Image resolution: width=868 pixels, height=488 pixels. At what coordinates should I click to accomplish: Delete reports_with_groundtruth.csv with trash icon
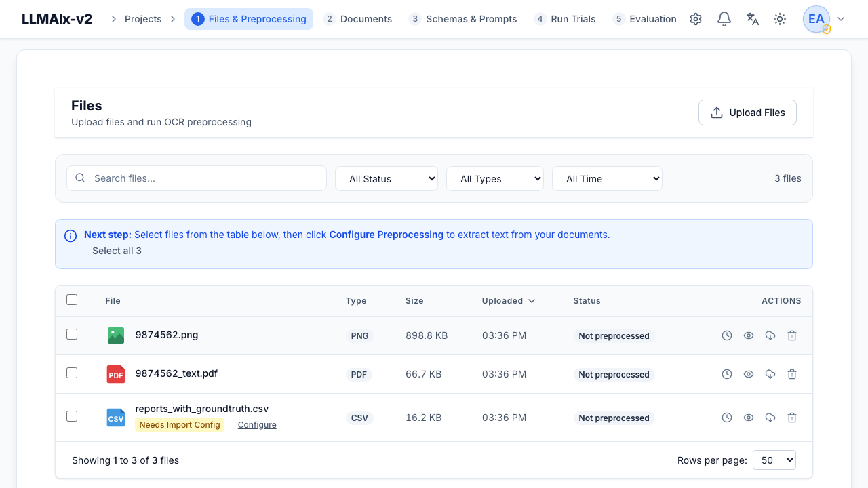click(x=792, y=418)
